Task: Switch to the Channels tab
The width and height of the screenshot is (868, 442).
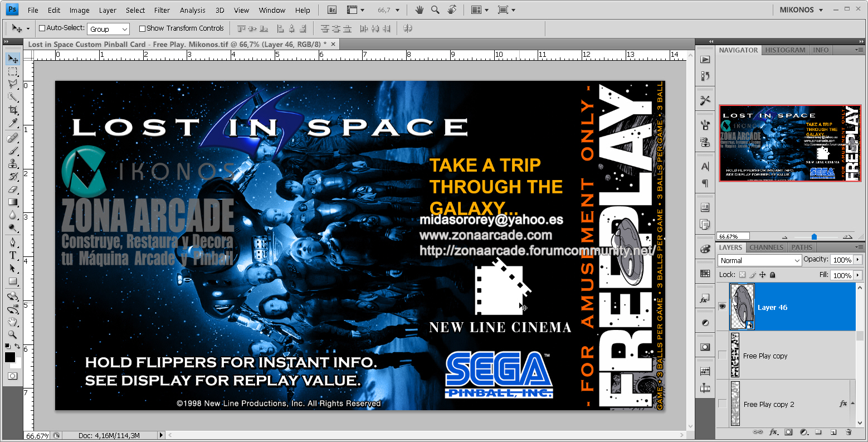Action: coord(767,247)
